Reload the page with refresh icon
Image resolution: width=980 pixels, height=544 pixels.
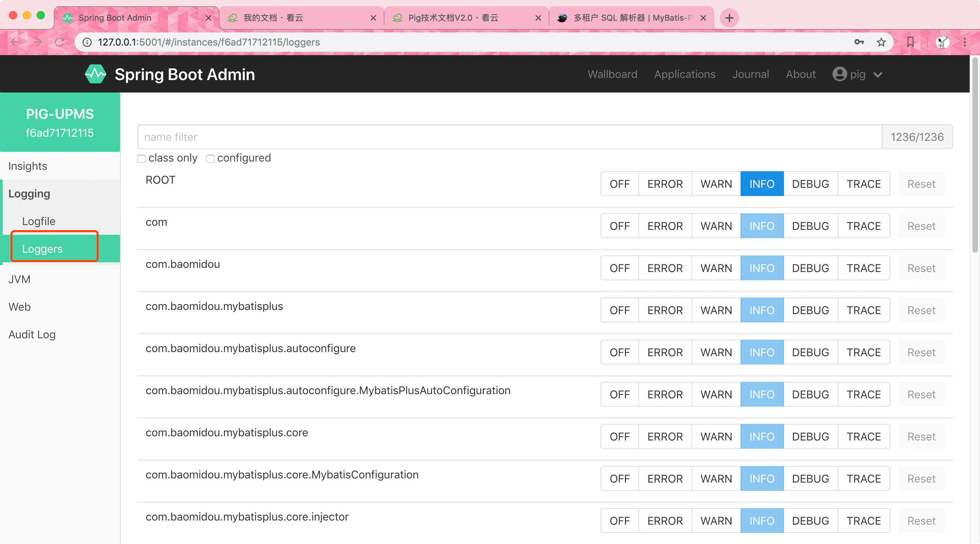[x=60, y=42]
